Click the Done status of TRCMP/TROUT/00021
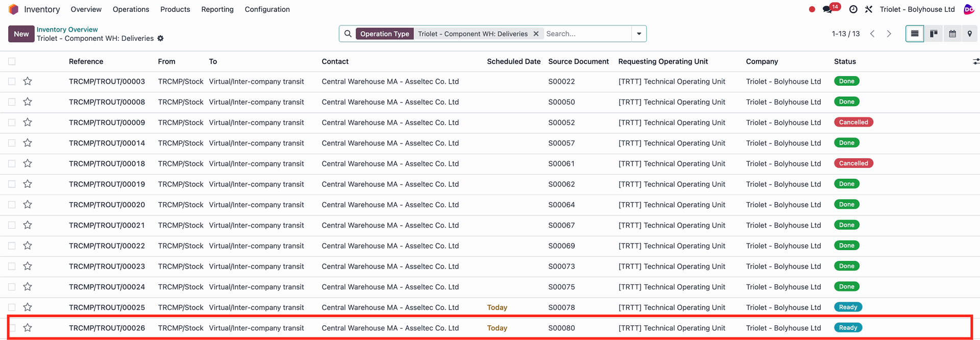Viewport: 980px width, 340px height. click(846, 225)
